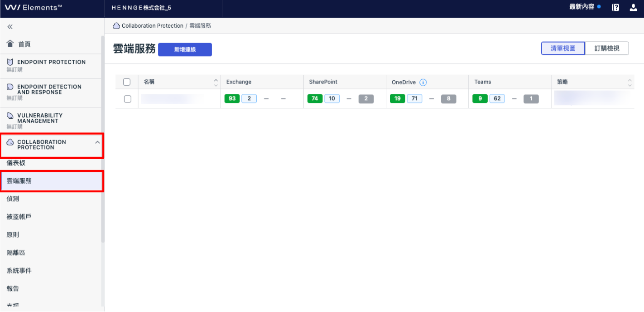
Task: Click the home icon beside 首頁
Action: pyautogui.click(x=10, y=44)
